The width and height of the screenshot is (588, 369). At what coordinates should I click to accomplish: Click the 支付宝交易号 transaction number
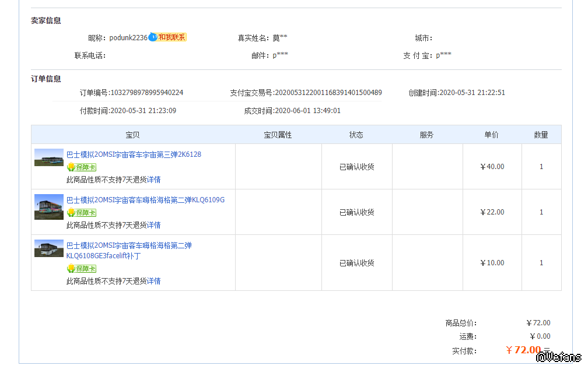pos(328,93)
